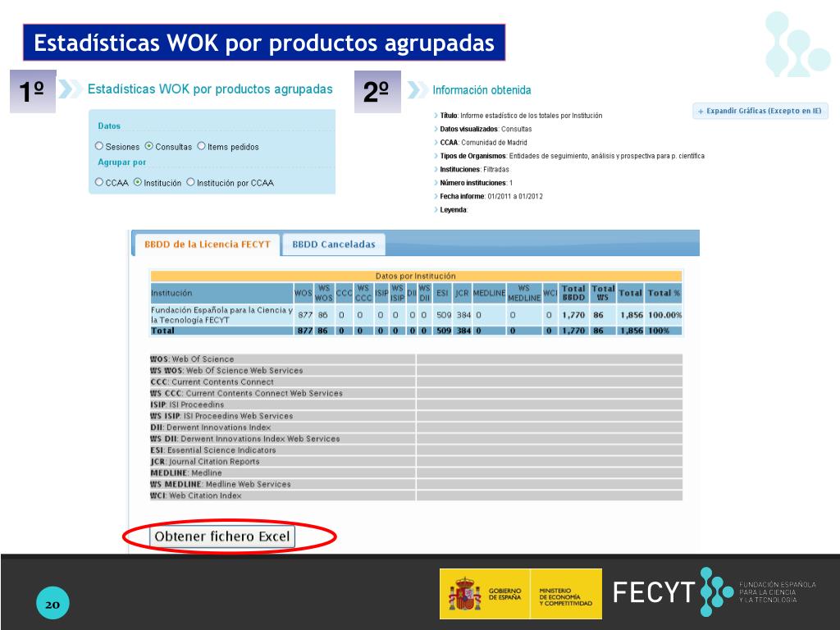Screen dimensions: 840x630
Task: Click the Total % column header
Action: coord(663,293)
